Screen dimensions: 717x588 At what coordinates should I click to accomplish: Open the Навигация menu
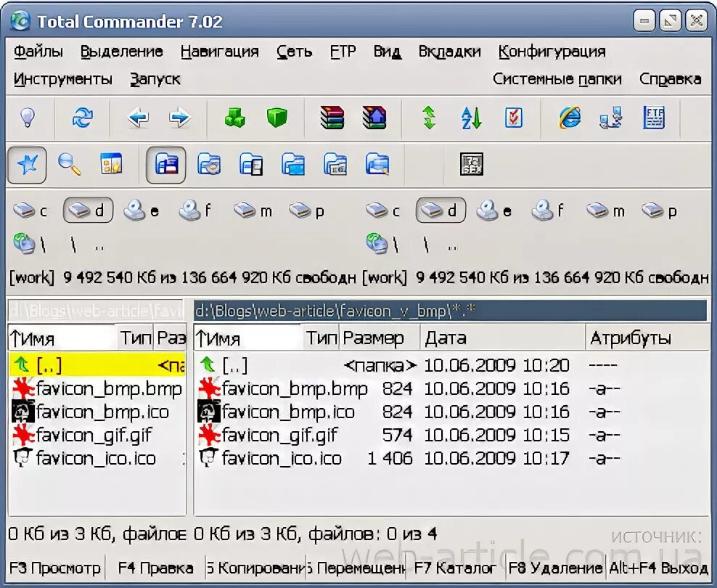(219, 52)
